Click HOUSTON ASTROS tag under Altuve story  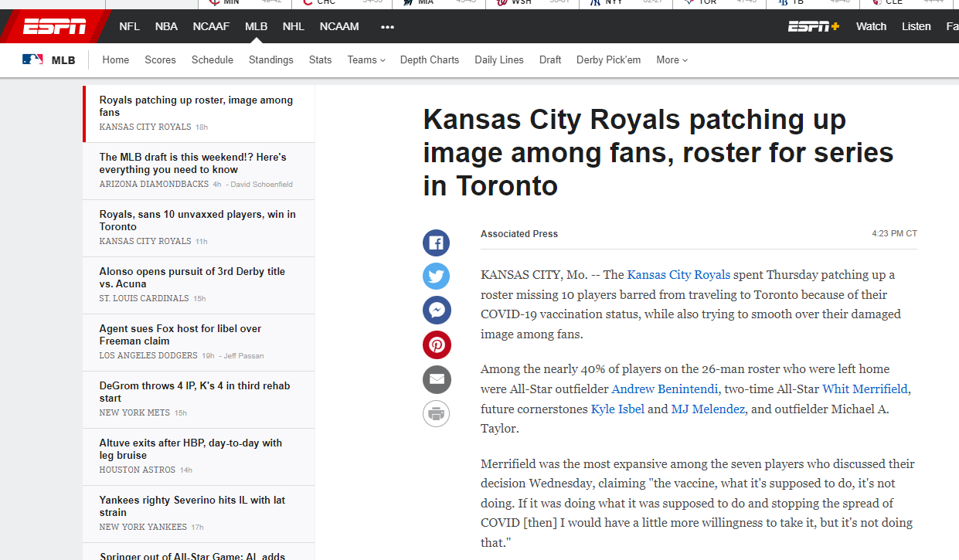[x=138, y=470]
